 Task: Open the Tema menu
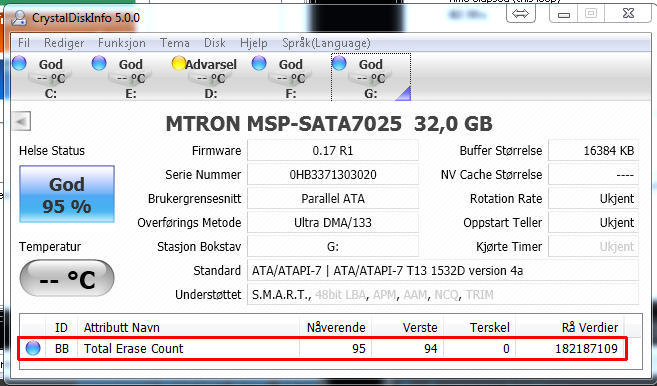tap(175, 43)
